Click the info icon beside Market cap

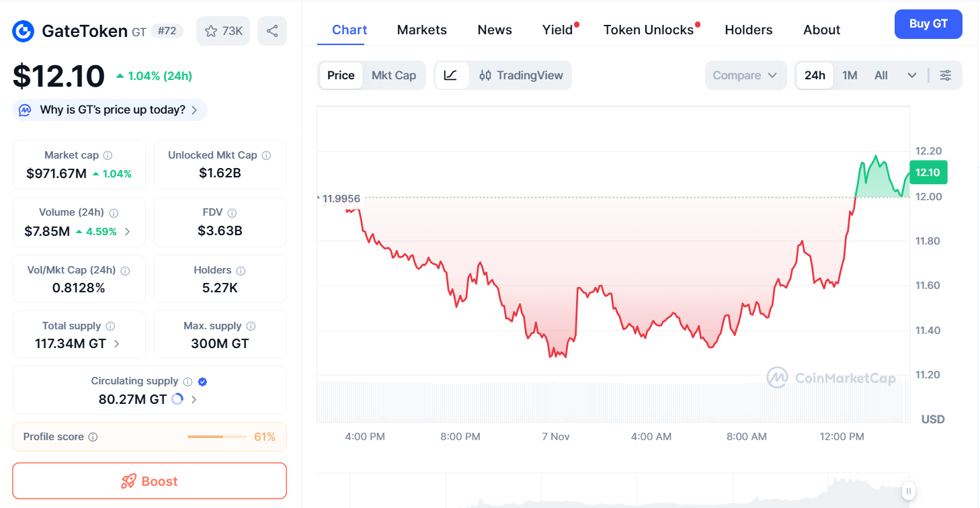(x=109, y=155)
